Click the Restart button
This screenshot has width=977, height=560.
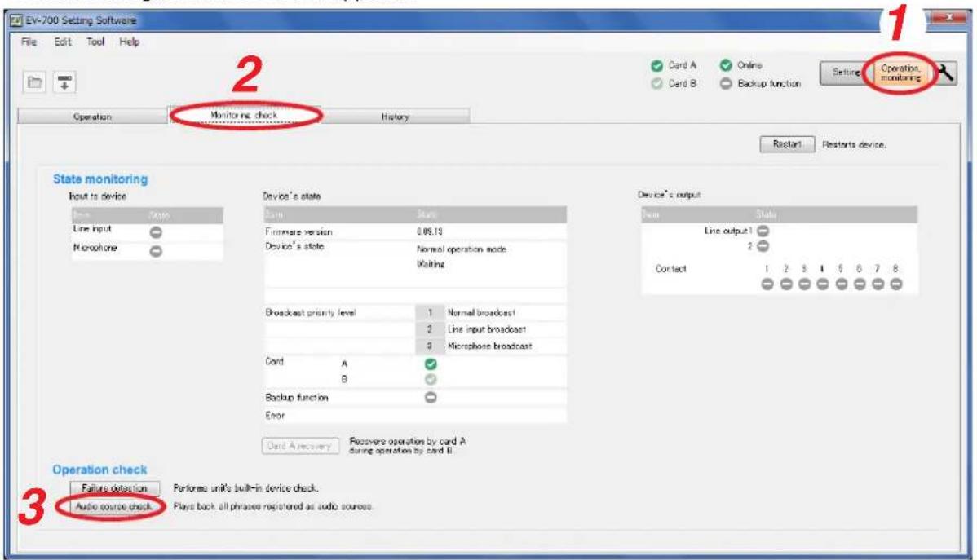click(x=787, y=144)
